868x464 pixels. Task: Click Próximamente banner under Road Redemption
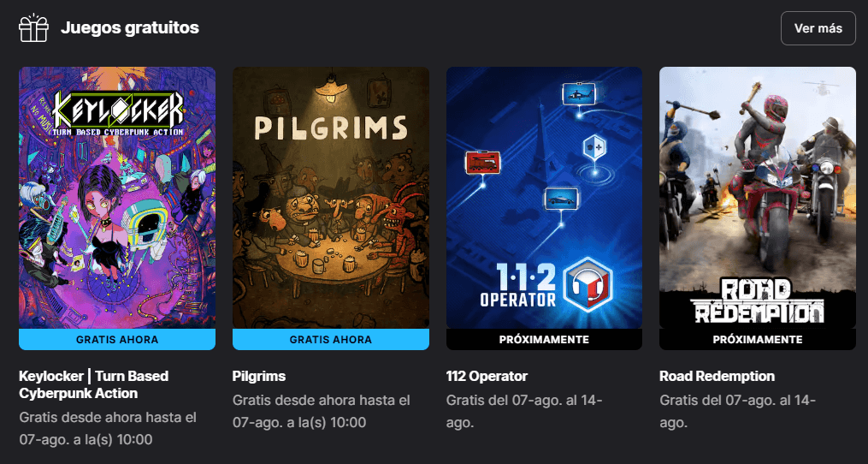758,339
